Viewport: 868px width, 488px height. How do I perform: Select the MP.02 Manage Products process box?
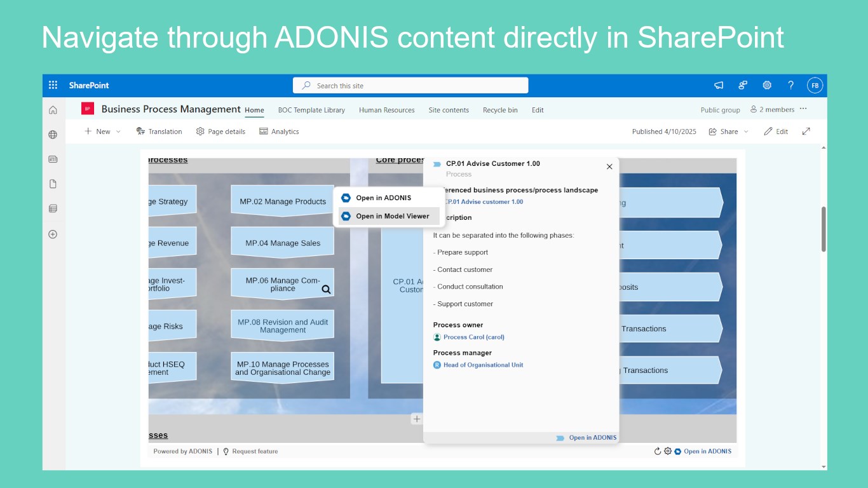pyautogui.click(x=282, y=201)
